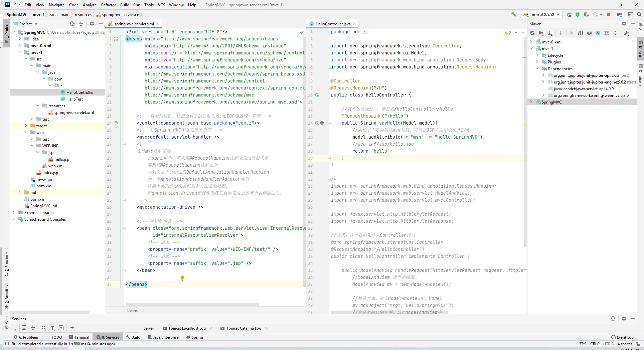The image size is (644, 350).
Task: Toggle Maven offline mode
Action: pyautogui.click(x=589, y=33)
